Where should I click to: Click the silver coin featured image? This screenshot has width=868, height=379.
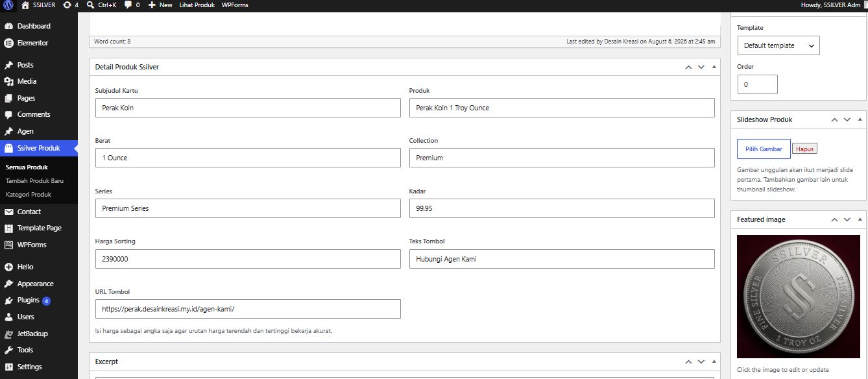[x=799, y=296]
